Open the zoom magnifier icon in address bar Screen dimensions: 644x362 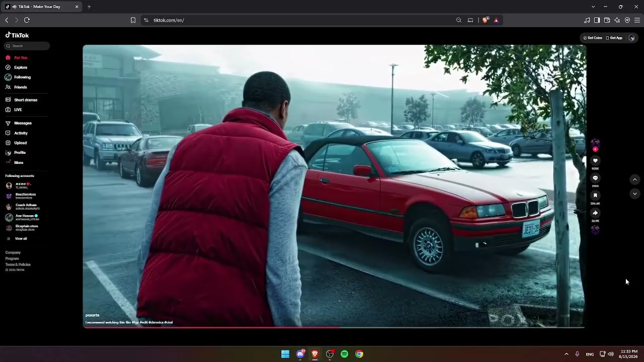coord(459,20)
